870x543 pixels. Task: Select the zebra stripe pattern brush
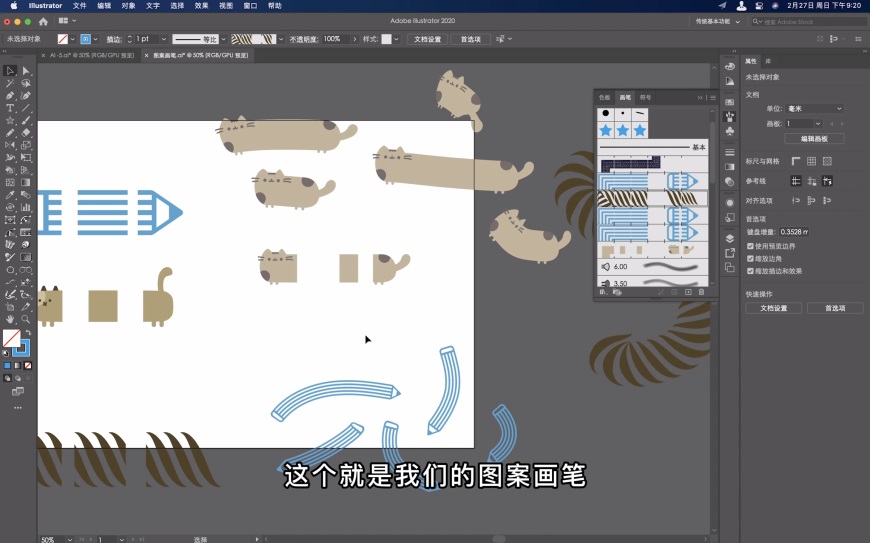pyautogui.click(x=652, y=199)
